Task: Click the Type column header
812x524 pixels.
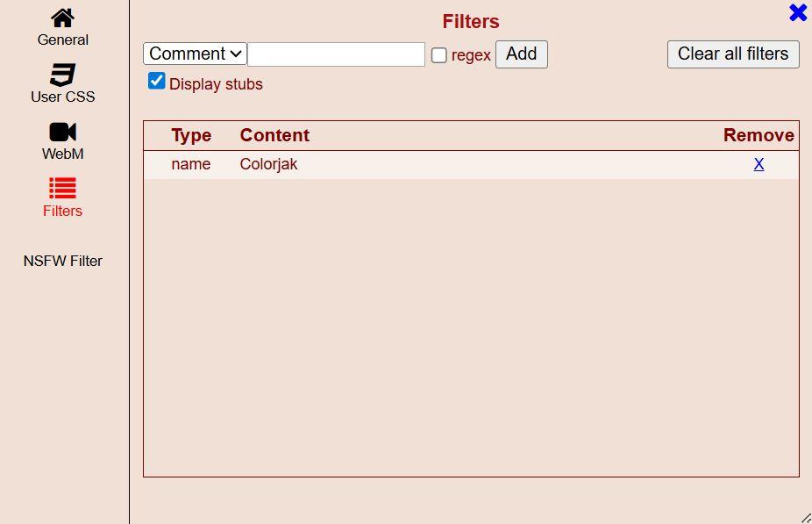Action: click(191, 135)
